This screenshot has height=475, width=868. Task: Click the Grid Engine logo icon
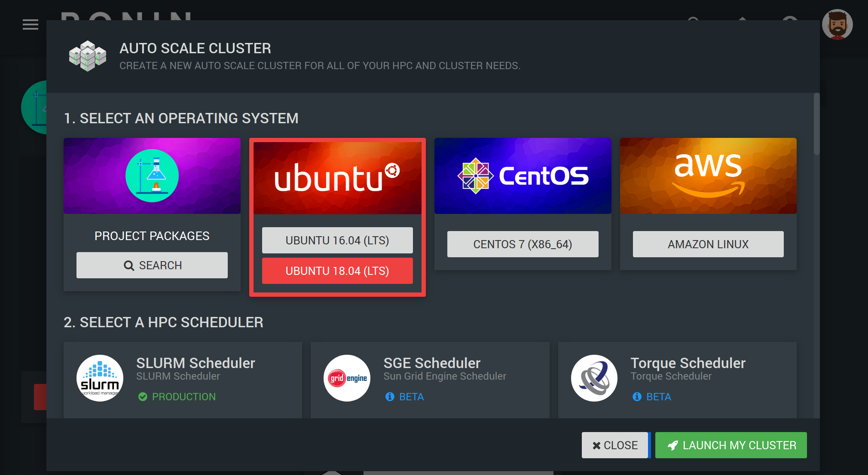click(347, 378)
